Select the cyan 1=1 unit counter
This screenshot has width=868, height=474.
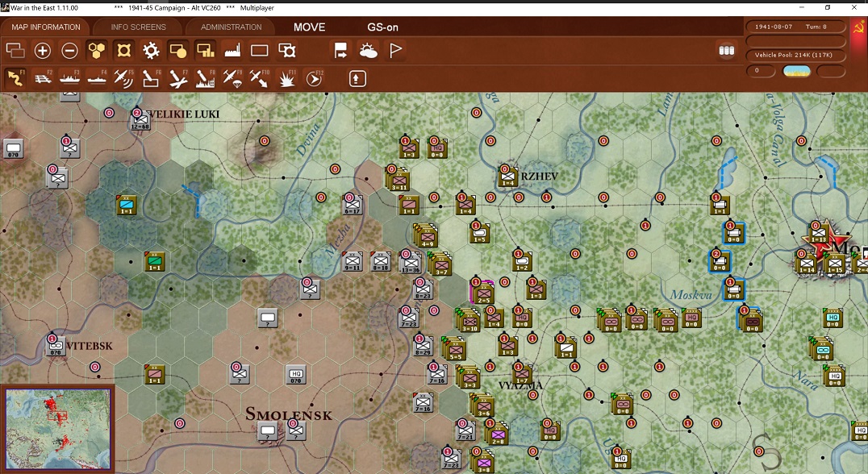point(127,205)
